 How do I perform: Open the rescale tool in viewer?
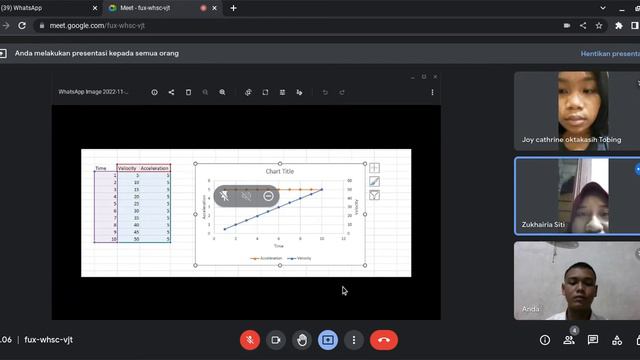click(x=265, y=92)
